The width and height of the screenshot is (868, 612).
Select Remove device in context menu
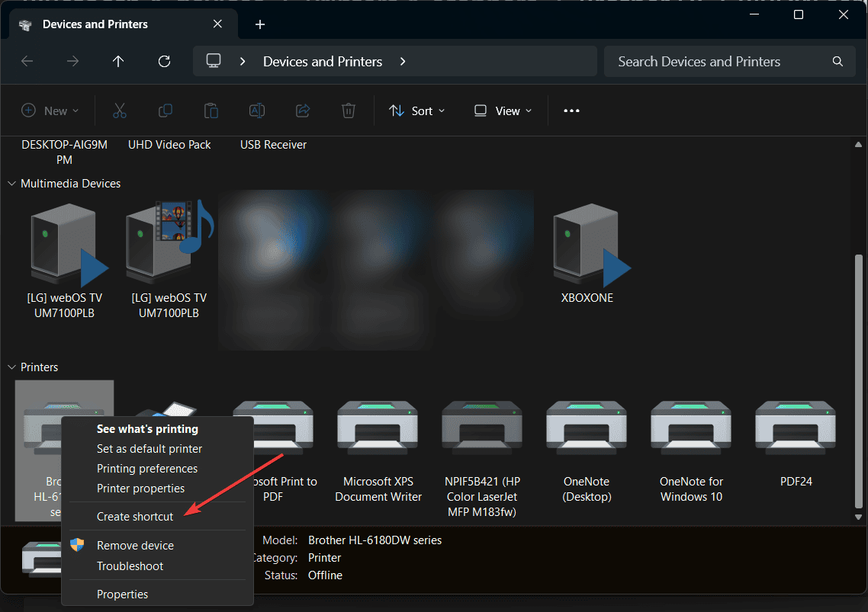pos(135,545)
